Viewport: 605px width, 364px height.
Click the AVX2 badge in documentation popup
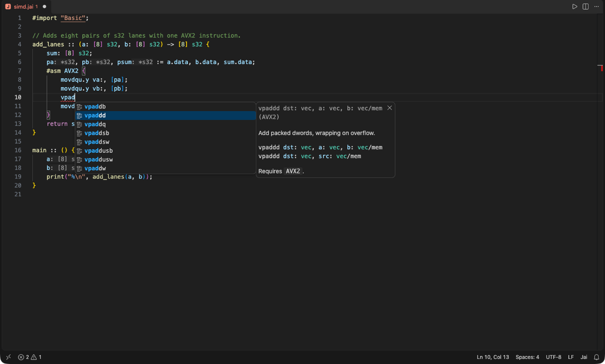coord(293,171)
